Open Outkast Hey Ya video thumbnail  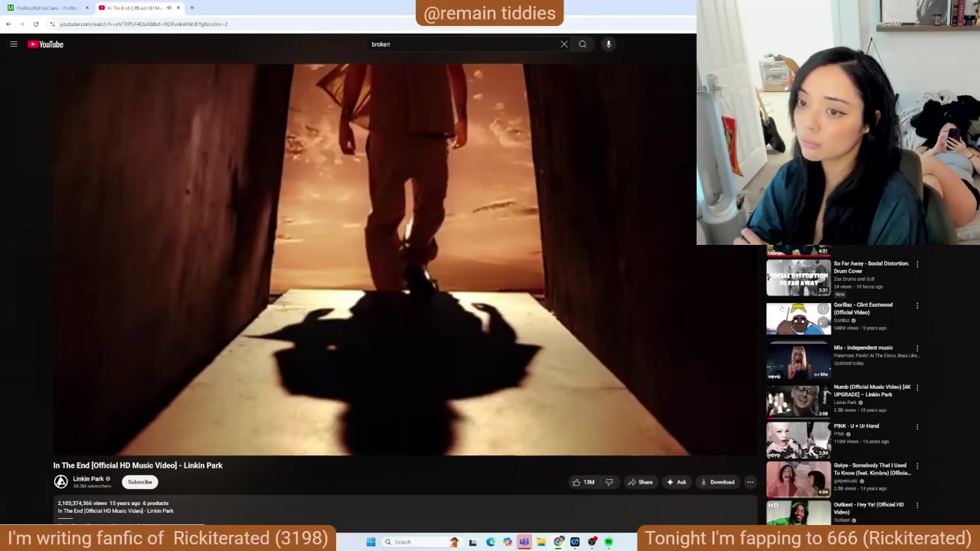click(798, 513)
